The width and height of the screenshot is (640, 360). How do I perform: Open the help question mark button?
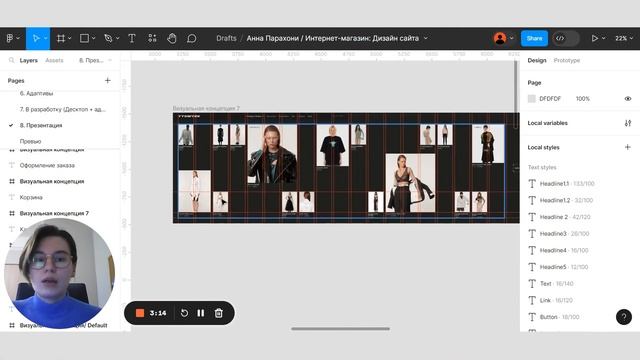pyautogui.click(x=624, y=317)
